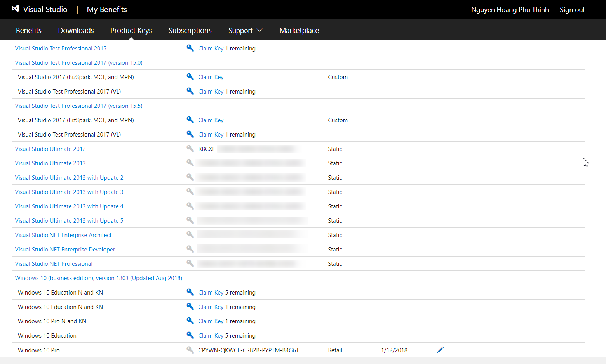Open the Marketplace tab

(299, 30)
